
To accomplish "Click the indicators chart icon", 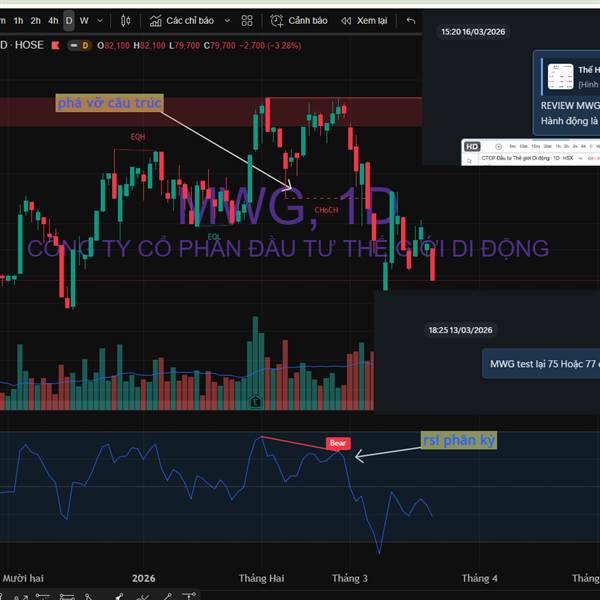I will tap(155, 21).
